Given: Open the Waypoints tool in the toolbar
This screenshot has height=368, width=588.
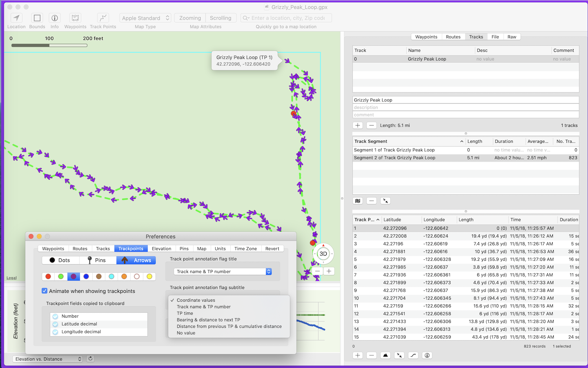Looking at the screenshot, I should 75,18.
